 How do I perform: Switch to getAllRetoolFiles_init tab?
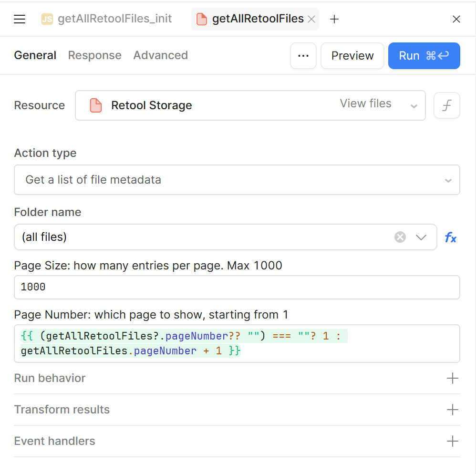click(x=106, y=19)
